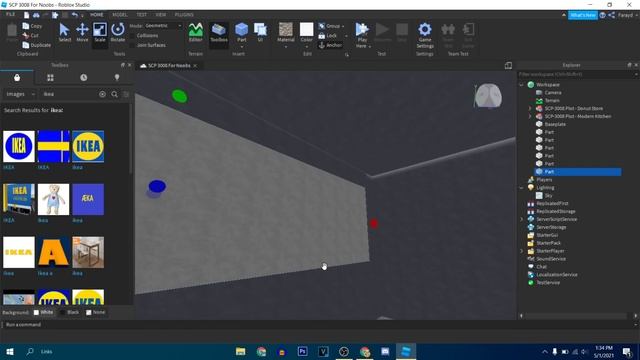Open the Toolbox Recent clock tab
640x360 pixels.
coord(84,78)
